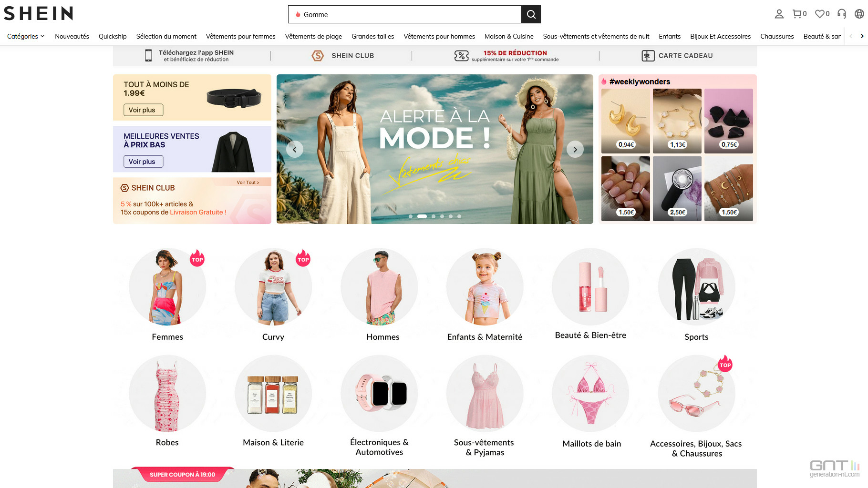This screenshot has width=868, height=488.
Task: Click the customer support headset icon
Action: (x=842, y=14)
